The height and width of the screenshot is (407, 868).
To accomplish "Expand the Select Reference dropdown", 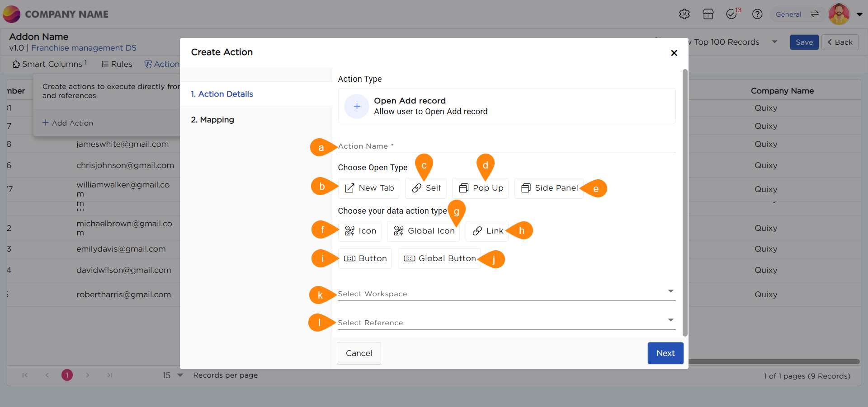I will (x=670, y=320).
